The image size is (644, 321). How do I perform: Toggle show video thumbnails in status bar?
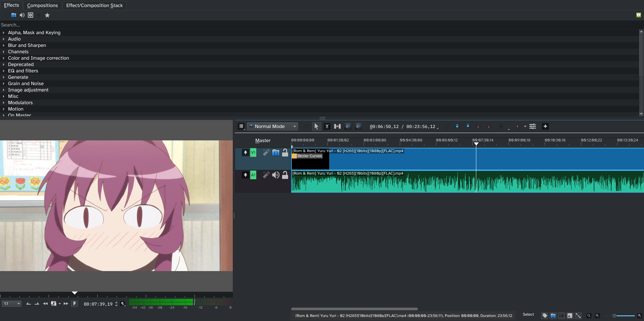(x=553, y=316)
